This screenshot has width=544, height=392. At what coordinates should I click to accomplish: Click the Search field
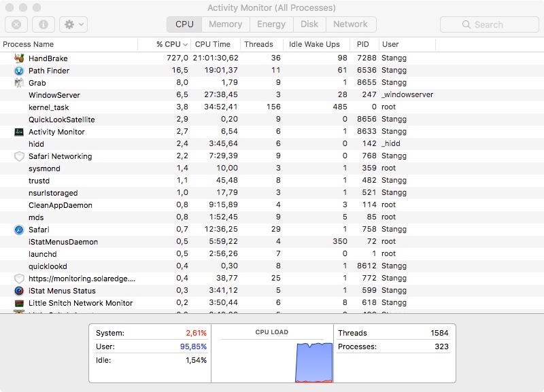[x=489, y=24]
